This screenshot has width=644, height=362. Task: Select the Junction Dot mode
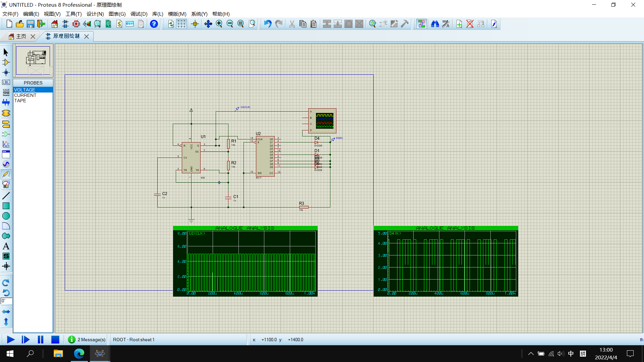click(x=6, y=72)
